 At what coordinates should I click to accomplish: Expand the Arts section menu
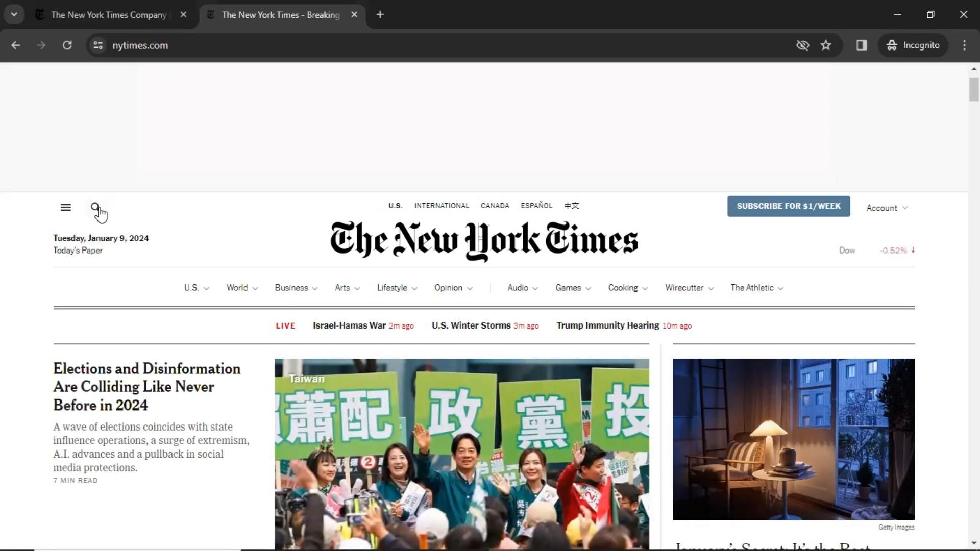[347, 288]
